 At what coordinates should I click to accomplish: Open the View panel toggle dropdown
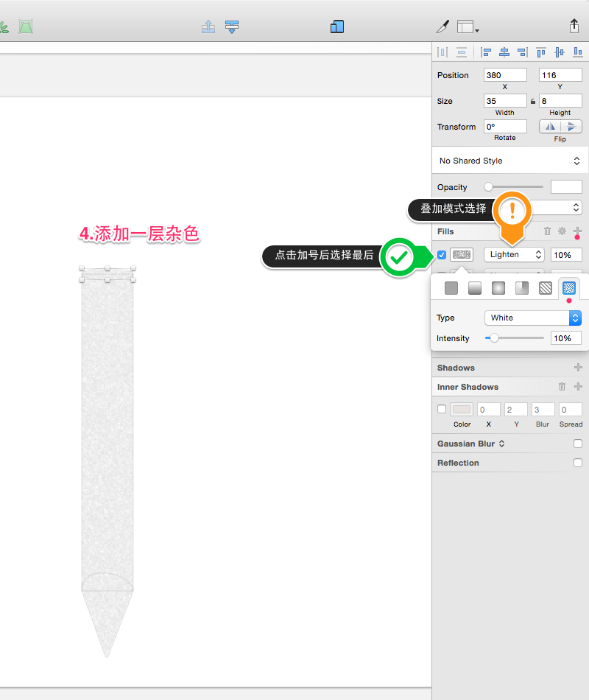pos(468,27)
